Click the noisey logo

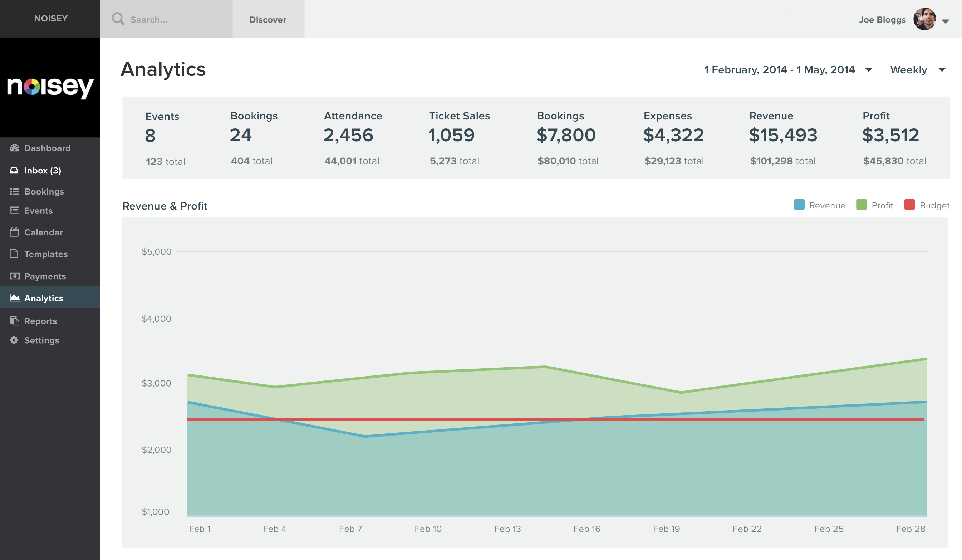coord(50,87)
